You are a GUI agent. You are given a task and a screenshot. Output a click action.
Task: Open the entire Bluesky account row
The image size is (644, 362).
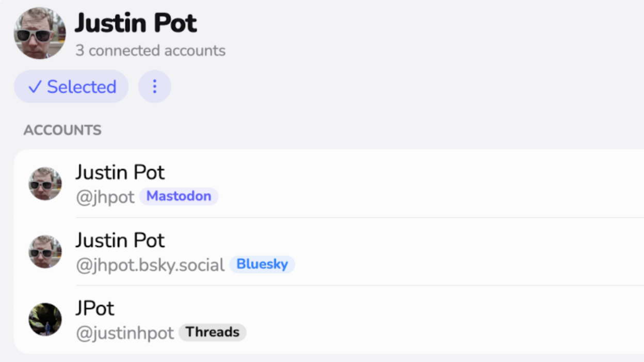click(413, 252)
